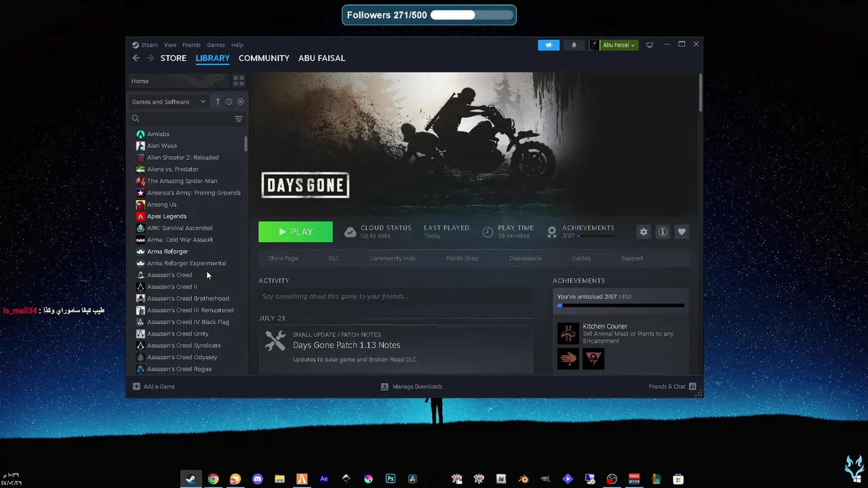Open the Points Shop link

point(462,258)
